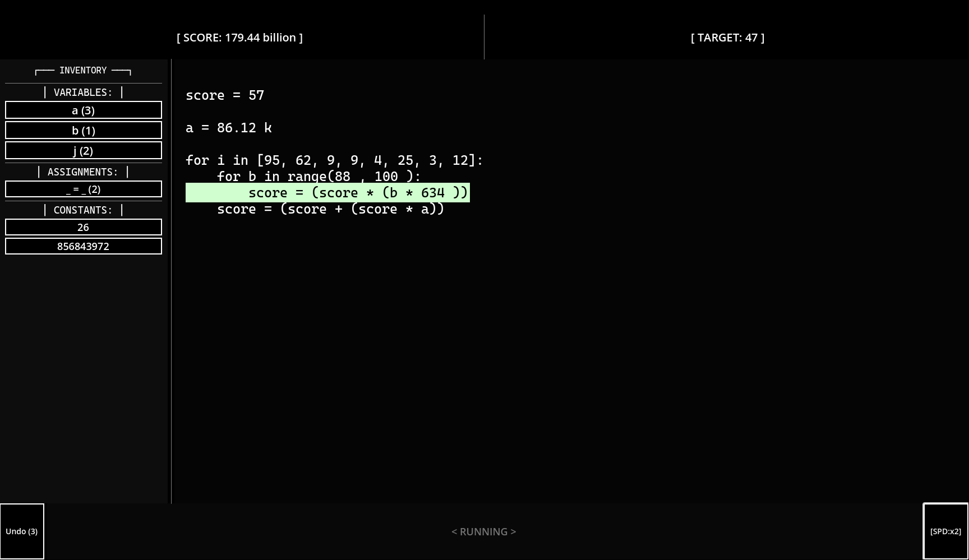The height and width of the screenshot is (560, 969).
Task: Click highlighted line 'score = (score * (b * 634 ))'
Action: [327, 193]
